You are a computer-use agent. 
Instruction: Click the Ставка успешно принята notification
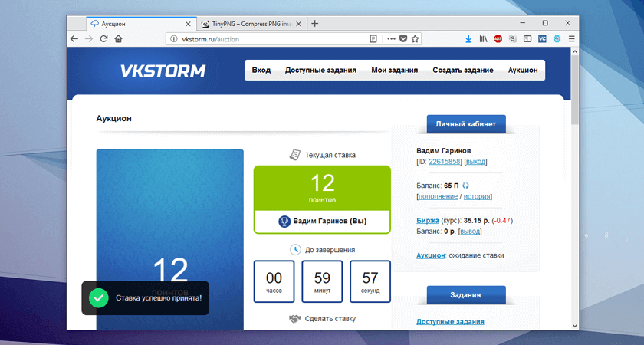[146, 297]
